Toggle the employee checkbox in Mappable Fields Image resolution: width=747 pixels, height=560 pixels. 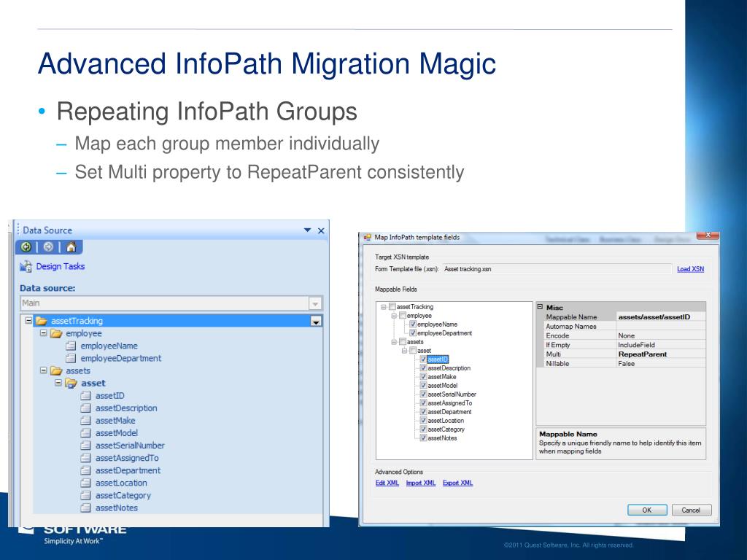pyautogui.click(x=403, y=315)
